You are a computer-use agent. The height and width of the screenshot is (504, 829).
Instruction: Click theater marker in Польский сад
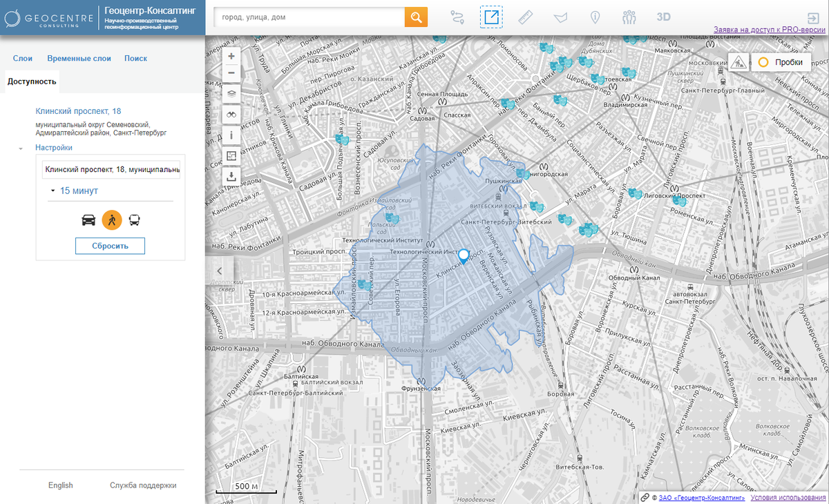392,218
